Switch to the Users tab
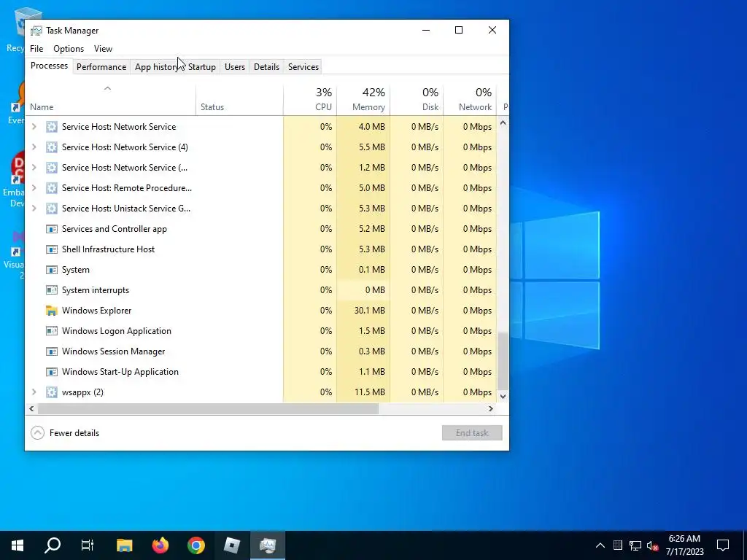The height and width of the screenshot is (560, 747). tap(235, 66)
